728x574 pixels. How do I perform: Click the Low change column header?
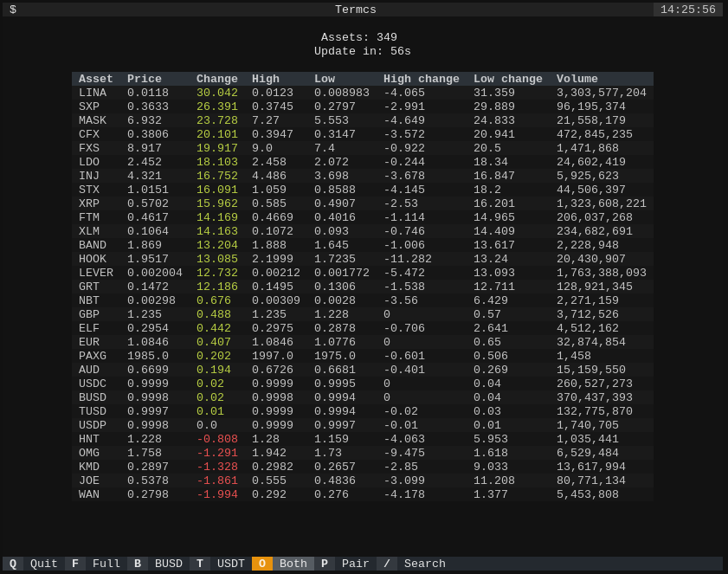508,79
